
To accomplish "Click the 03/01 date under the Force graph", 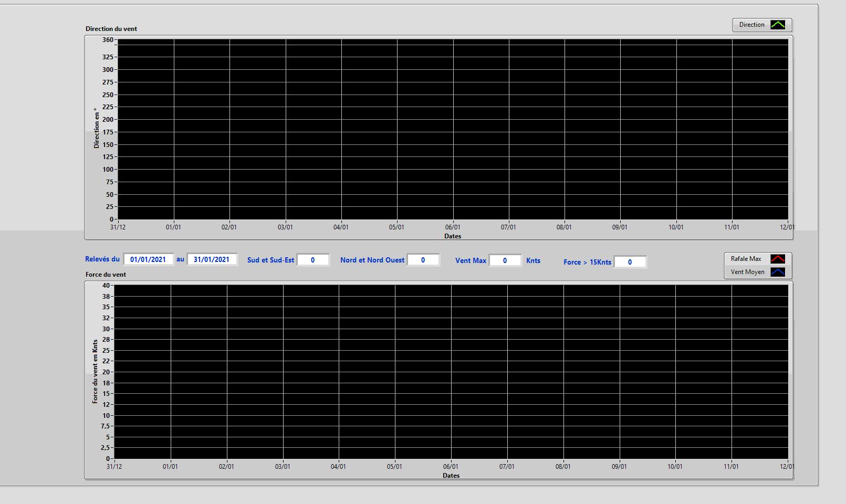I will tap(283, 467).
